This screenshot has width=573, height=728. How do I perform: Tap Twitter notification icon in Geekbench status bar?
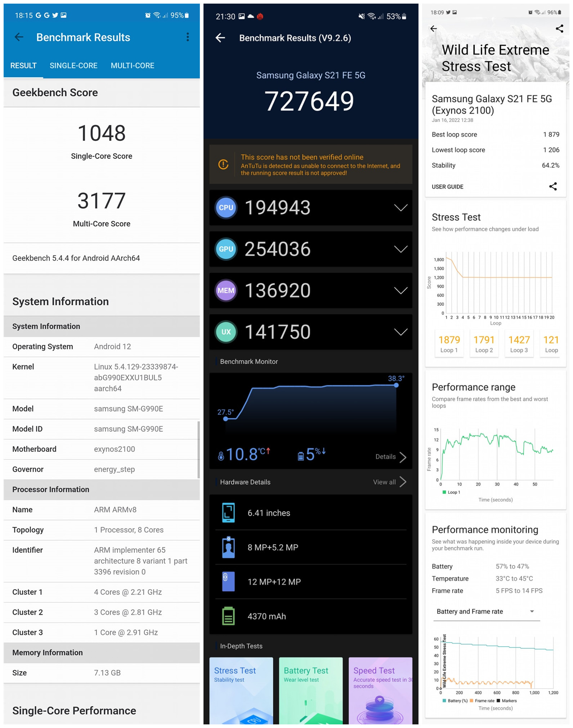55,15
